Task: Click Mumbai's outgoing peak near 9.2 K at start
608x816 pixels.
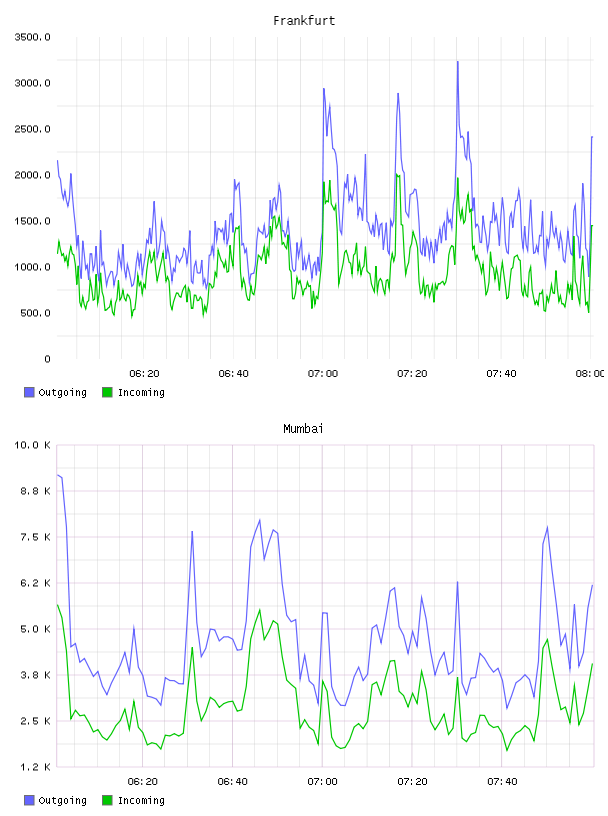Action: pyautogui.click(x=59, y=476)
